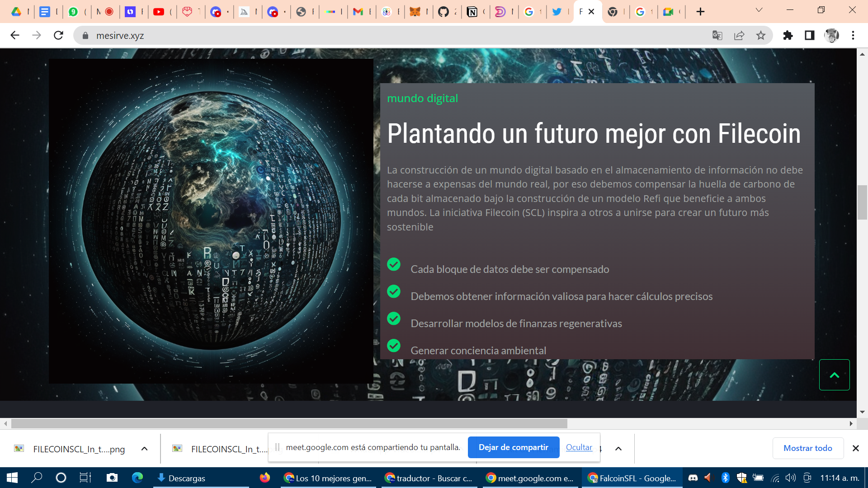The image size is (868, 488).
Task: Toggle the browser side panel
Action: click(810, 35)
